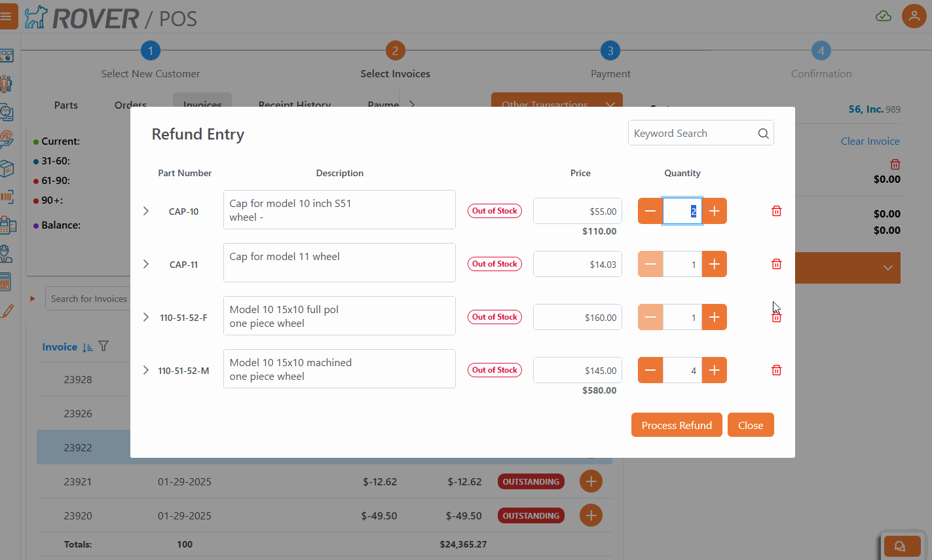The width and height of the screenshot is (932, 560).
Task: Close the Refund Entry dialog
Action: (750, 425)
